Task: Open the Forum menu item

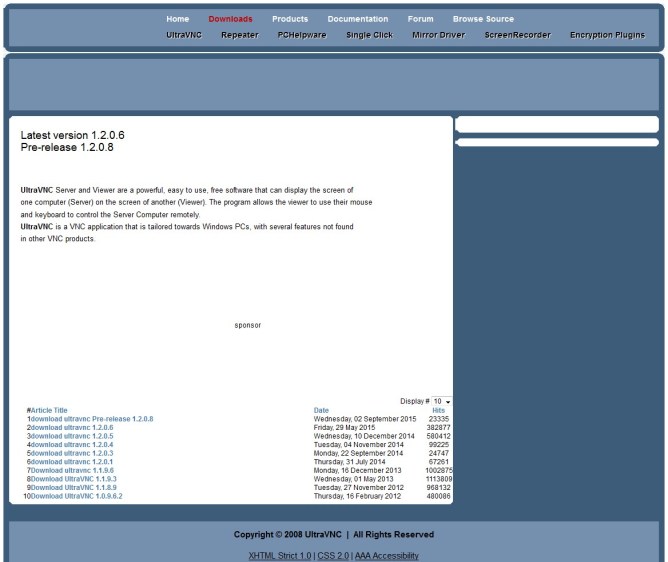Action: coord(420,19)
